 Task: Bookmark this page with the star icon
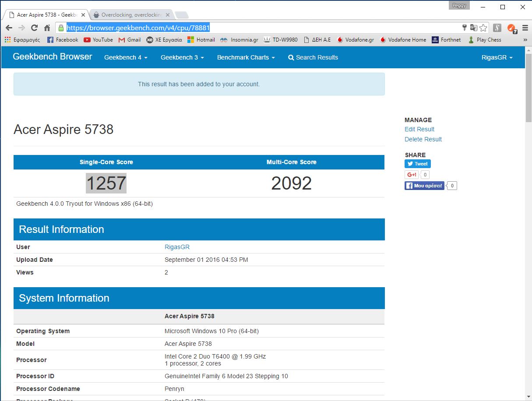pyautogui.click(x=483, y=28)
